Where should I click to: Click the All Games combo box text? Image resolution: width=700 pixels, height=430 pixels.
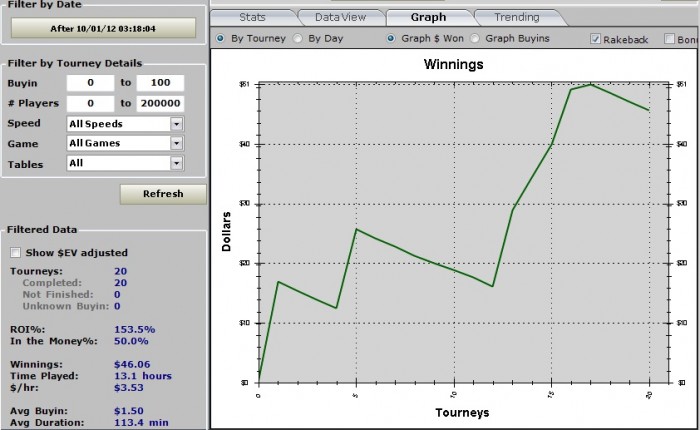click(x=95, y=143)
